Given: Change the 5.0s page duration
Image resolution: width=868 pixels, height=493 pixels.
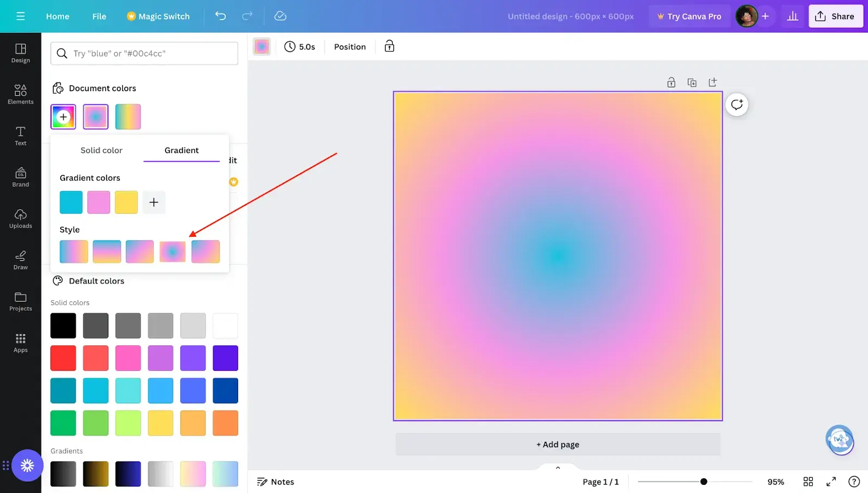Looking at the screenshot, I should pos(300,47).
